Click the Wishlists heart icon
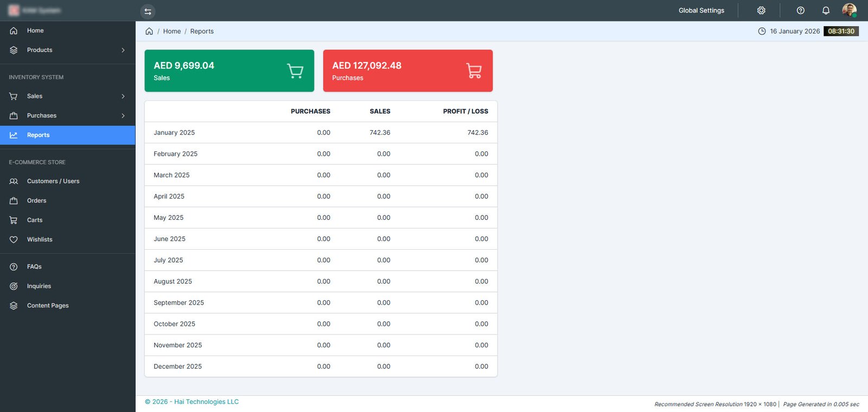The width and height of the screenshot is (868, 412). coord(14,239)
